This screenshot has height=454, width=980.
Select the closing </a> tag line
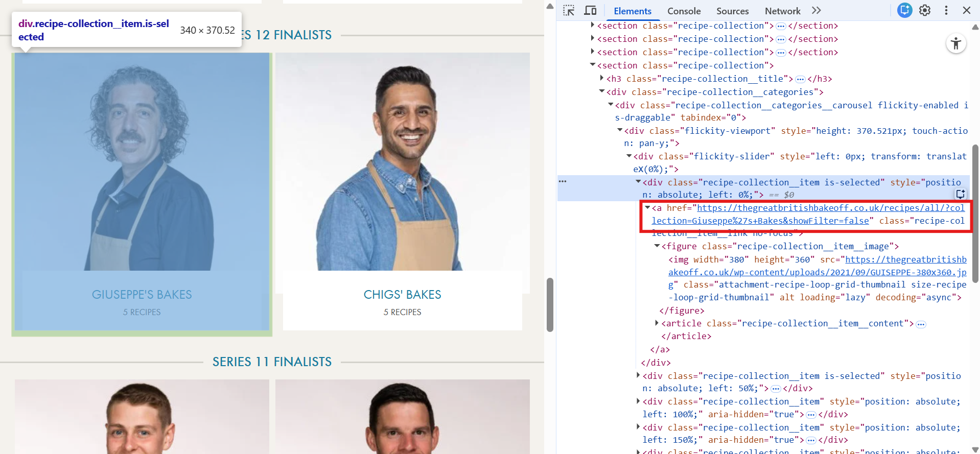(660, 349)
